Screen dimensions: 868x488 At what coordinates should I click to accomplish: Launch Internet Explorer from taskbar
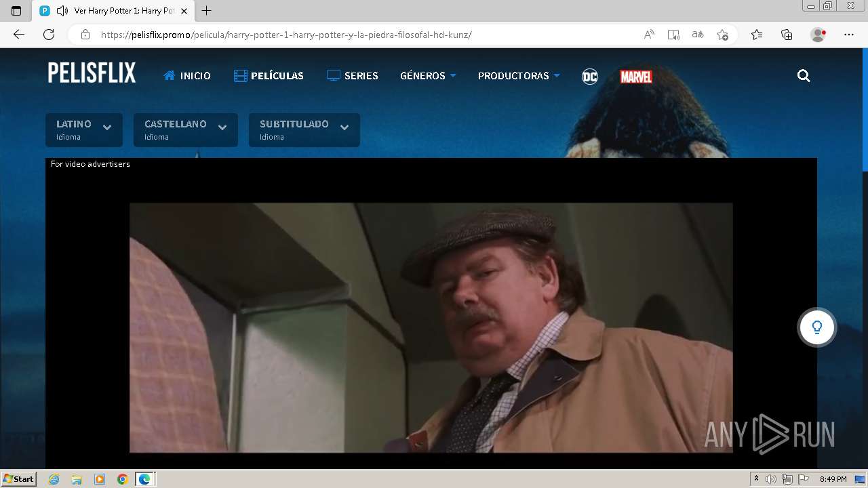point(54,479)
